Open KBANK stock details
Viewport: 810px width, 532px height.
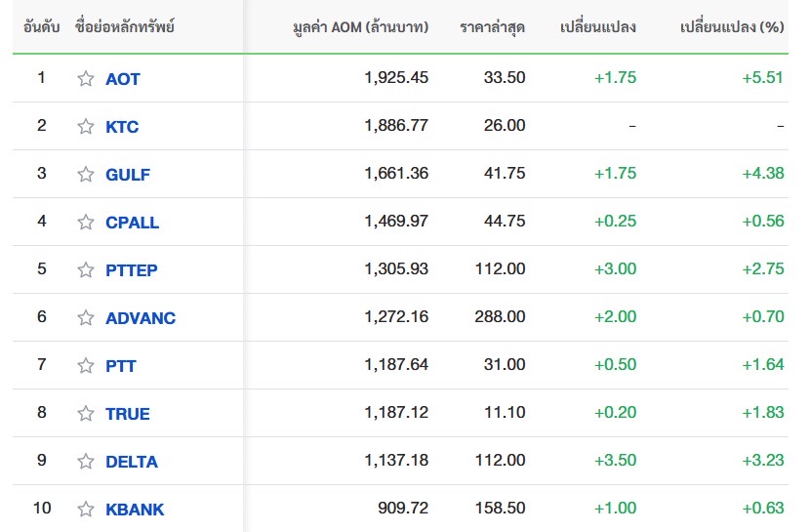(x=135, y=510)
